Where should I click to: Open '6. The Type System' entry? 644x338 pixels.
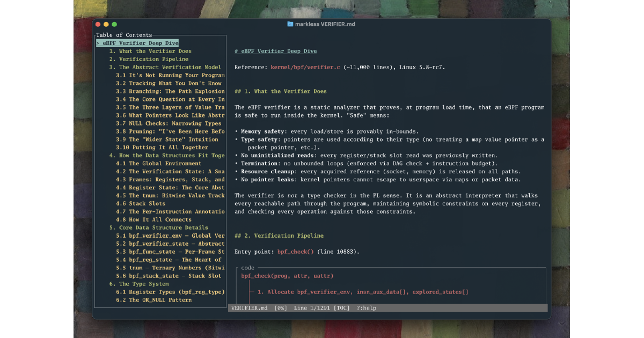tap(139, 284)
